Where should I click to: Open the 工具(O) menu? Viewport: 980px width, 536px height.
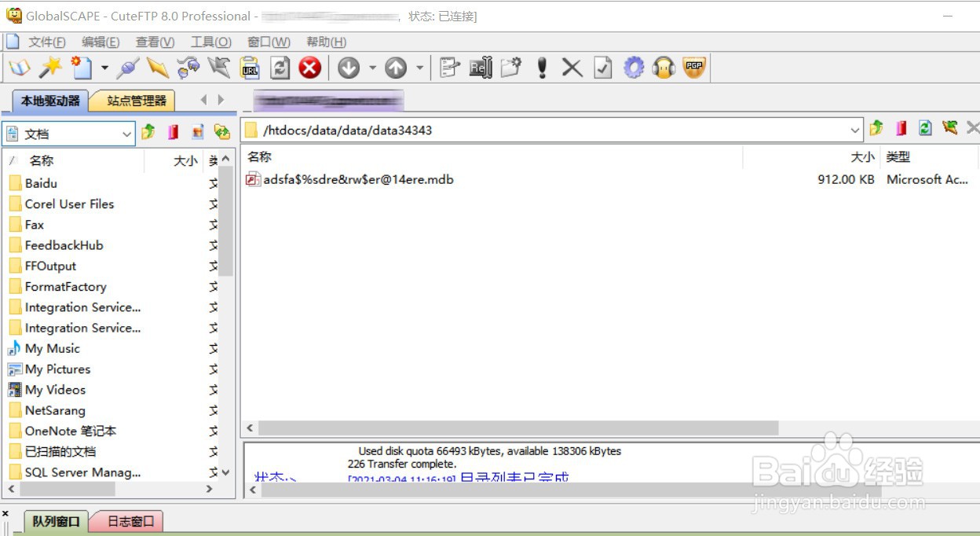point(210,42)
